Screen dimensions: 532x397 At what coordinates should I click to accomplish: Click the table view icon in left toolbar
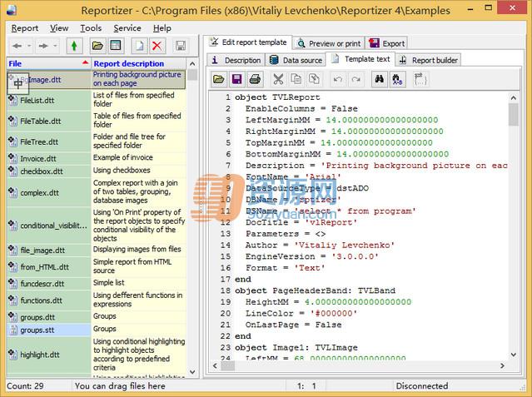pyautogui.click(x=116, y=46)
